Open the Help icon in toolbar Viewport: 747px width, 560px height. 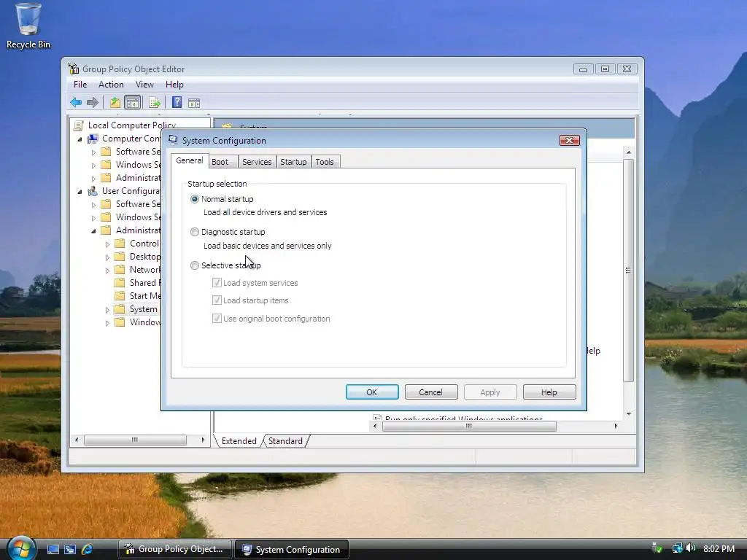177,102
